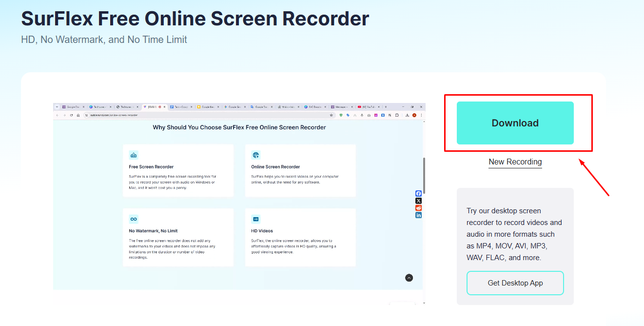
Task: Click the globe icon of Online Screen Recorder
Action: tap(256, 155)
